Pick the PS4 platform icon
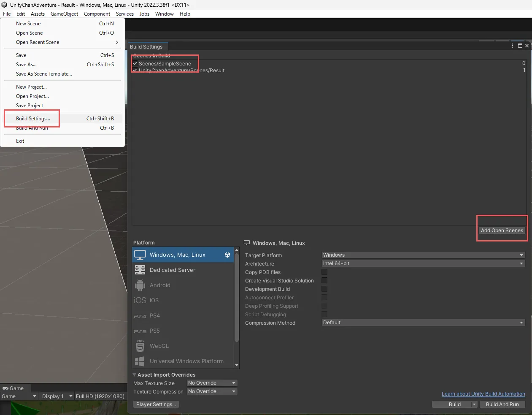This screenshot has height=415, width=532. coord(140,316)
